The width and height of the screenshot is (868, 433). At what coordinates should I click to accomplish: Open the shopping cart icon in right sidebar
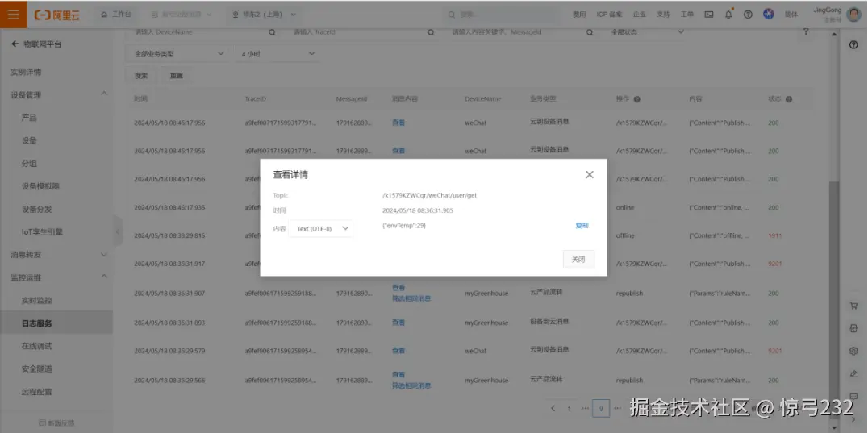point(853,306)
